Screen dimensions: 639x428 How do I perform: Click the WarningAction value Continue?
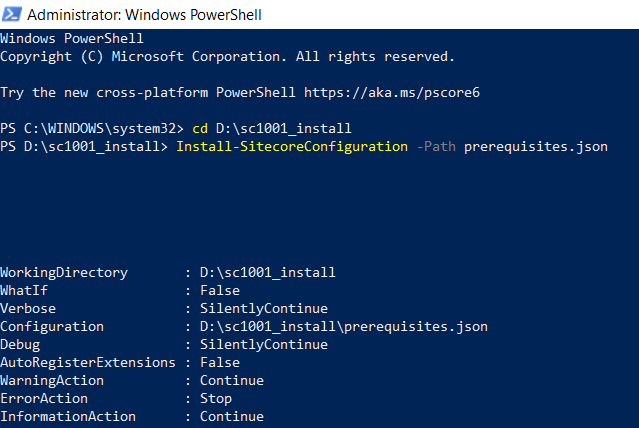tap(231, 381)
